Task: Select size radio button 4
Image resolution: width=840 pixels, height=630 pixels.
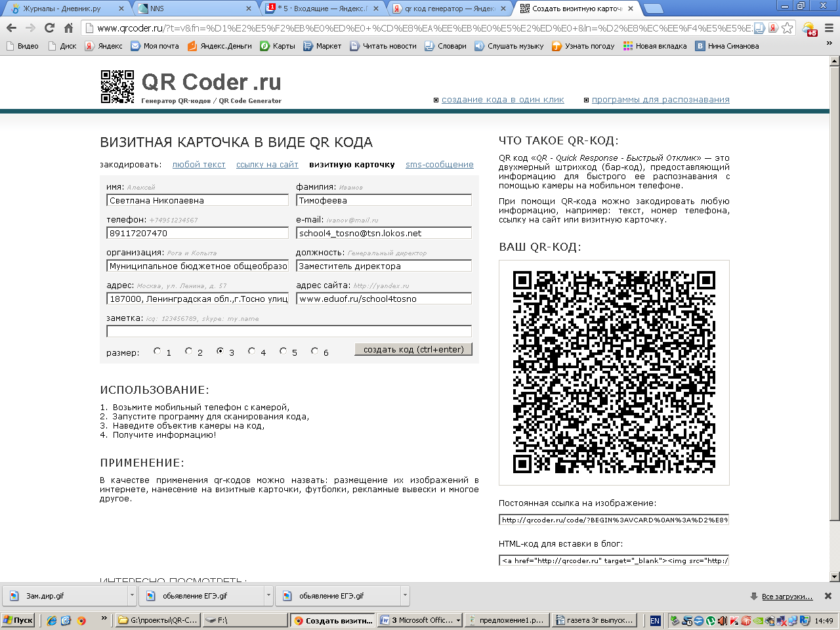Action: point(251,351)
